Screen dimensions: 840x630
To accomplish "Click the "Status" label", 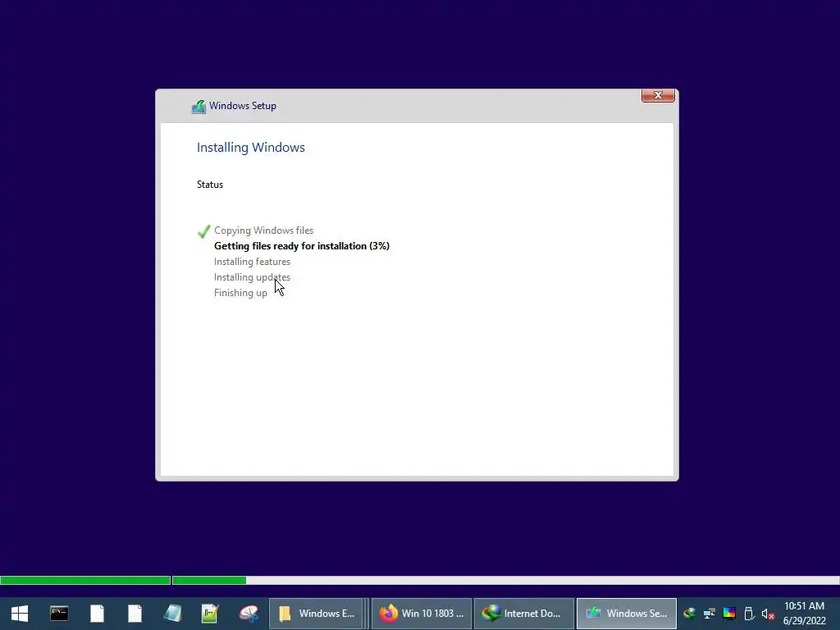I will click(210, 185).
